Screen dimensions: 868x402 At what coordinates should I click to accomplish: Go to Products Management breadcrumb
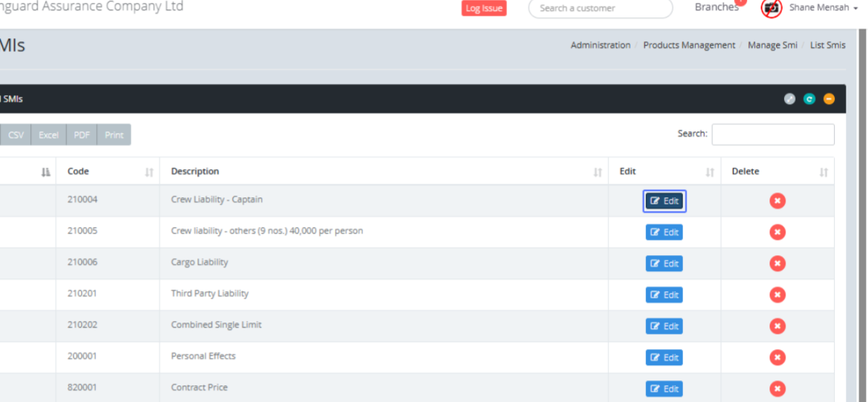click(x=689, y=45)
